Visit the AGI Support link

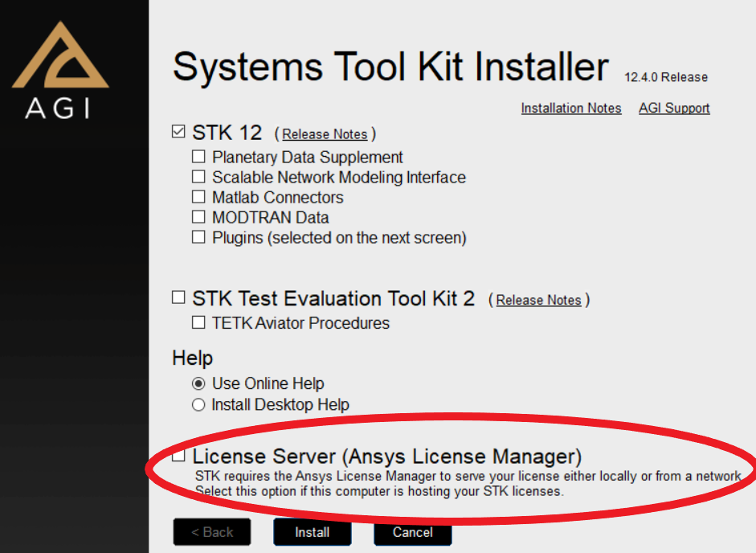click(674, 108)
